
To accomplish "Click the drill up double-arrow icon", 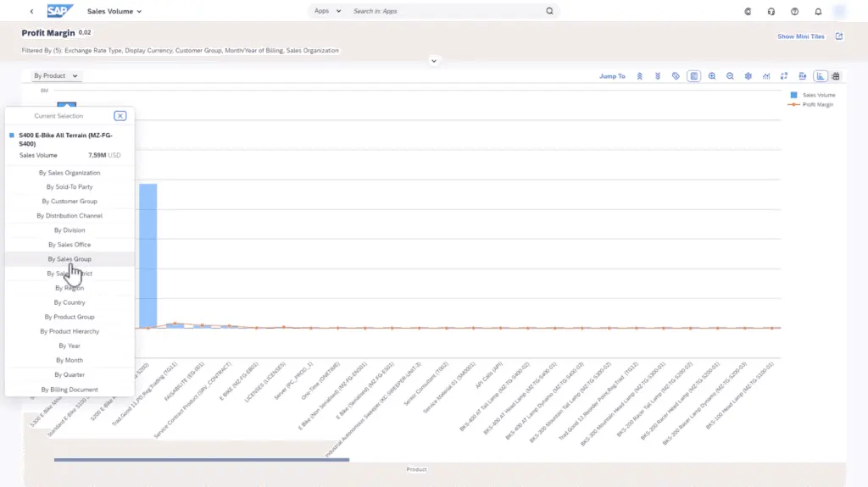I will tap(639, 76).
